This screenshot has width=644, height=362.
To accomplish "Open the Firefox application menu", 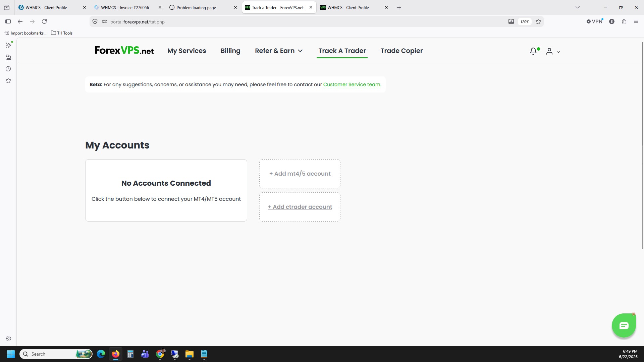I will pos(636,21).
